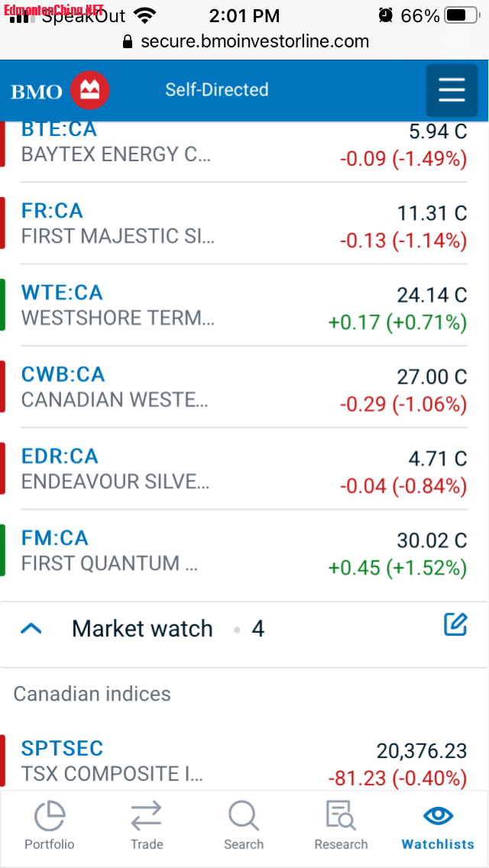489x868 pixels.
Task: Tap the Market watch title
Action: [x=142, y=629]
